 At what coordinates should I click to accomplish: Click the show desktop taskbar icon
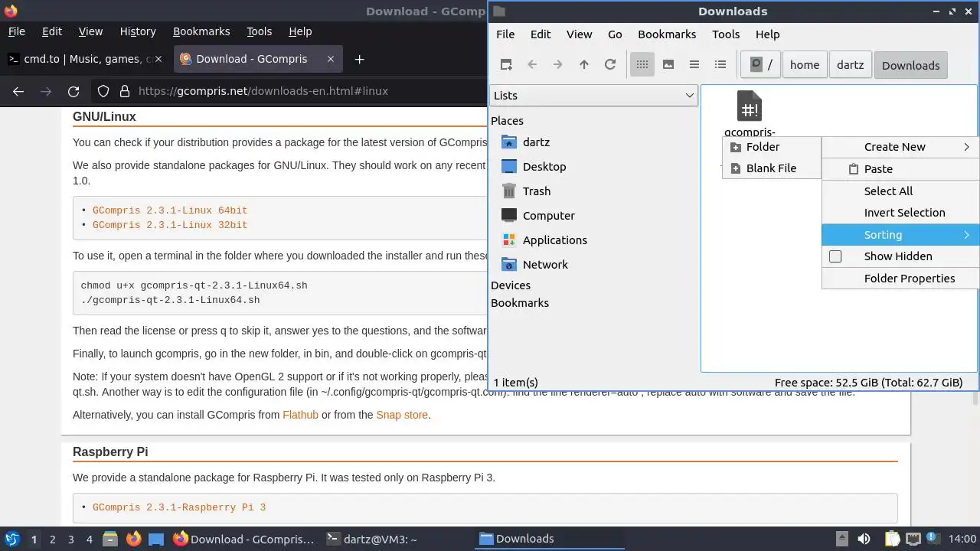coord(156,539)
